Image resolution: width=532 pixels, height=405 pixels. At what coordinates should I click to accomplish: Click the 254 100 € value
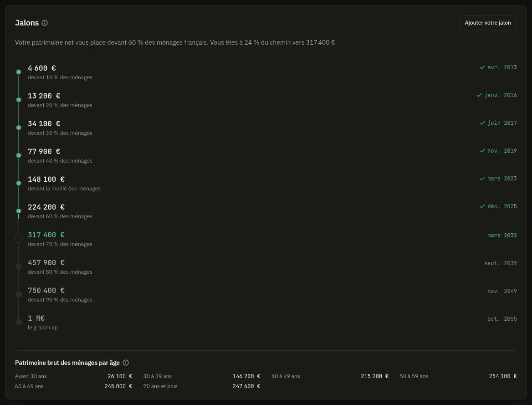[503, 376]
